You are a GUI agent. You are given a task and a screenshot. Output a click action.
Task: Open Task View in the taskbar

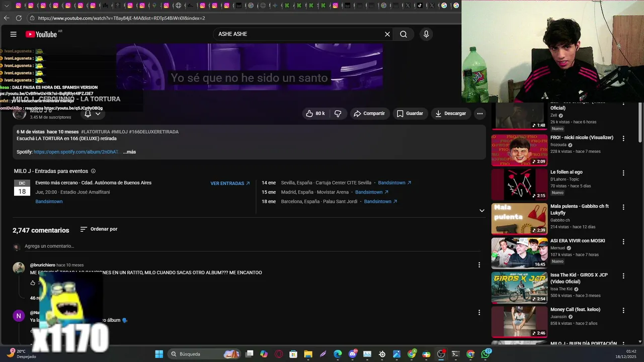[250, 354]
